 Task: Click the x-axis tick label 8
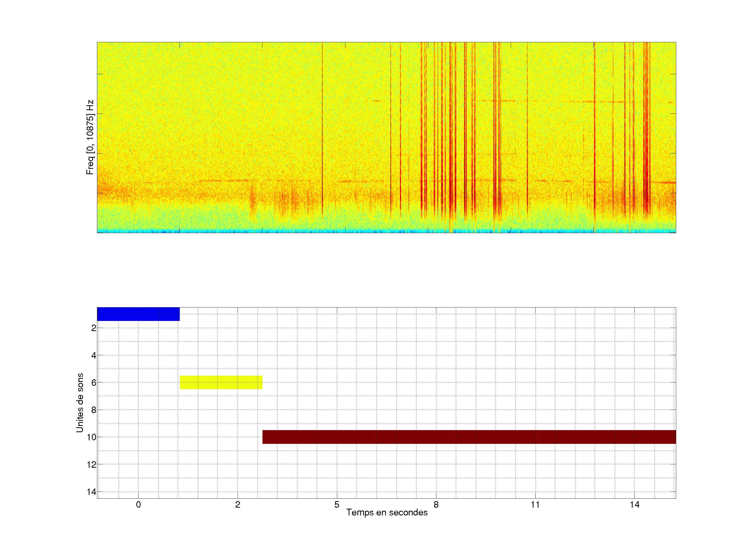(436, 505)
